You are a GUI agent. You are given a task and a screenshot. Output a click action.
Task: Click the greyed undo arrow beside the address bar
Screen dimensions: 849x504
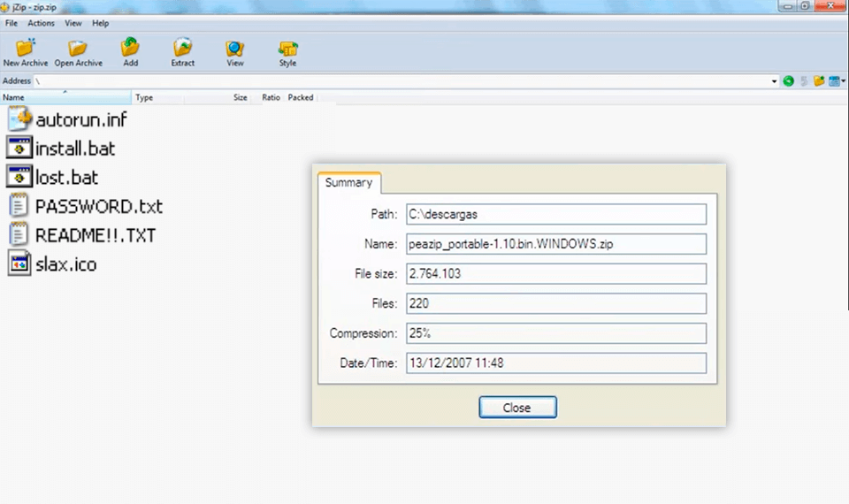804,81
